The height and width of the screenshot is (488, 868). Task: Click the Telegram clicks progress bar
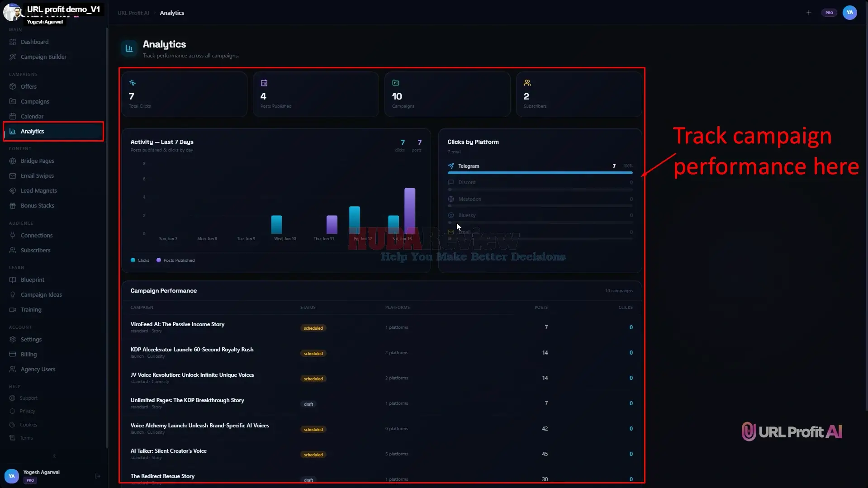pos(540,173)
